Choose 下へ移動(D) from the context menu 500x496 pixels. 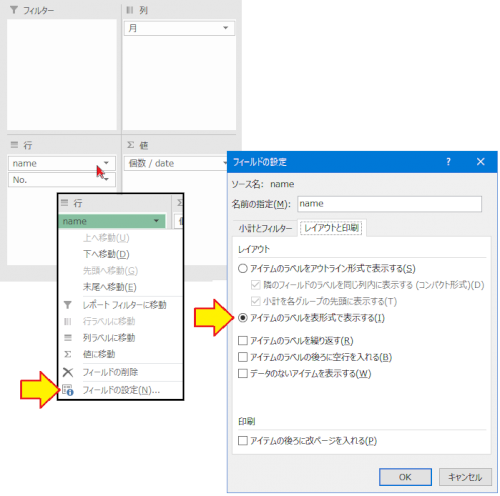tap(106, 254)
